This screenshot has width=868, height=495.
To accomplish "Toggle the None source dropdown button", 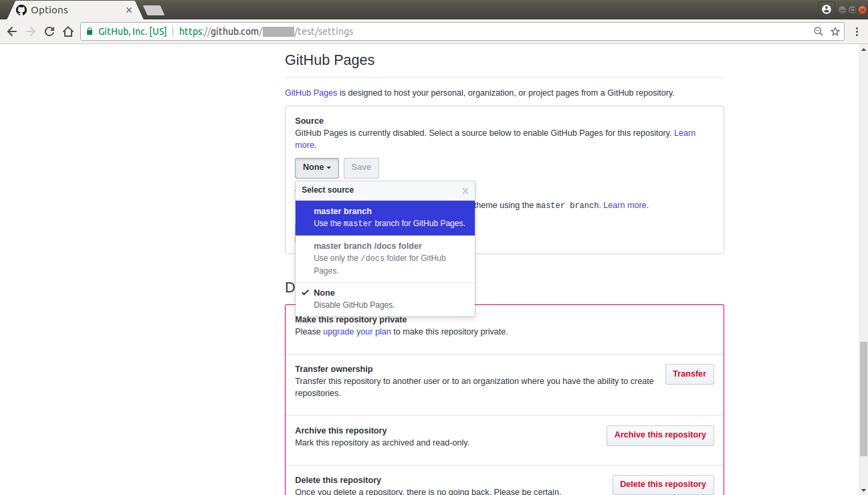I will 317,168.
